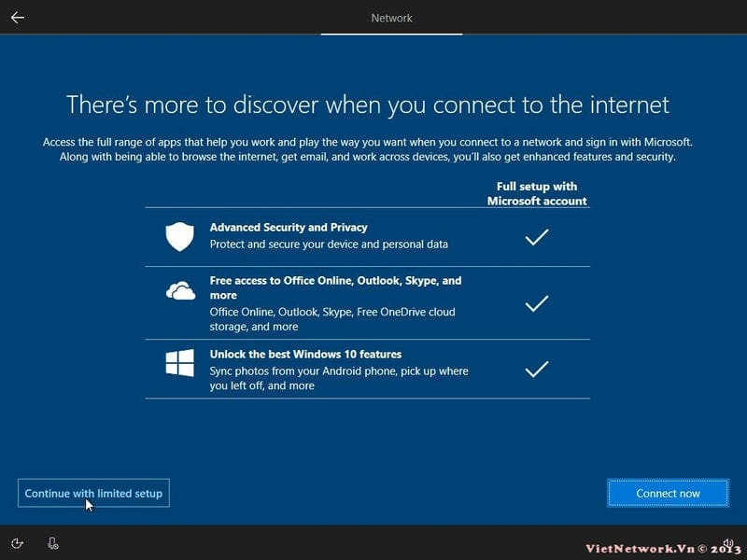
Task: Click the checkmark in the Office Online row
Action: (x=536, y=303)
